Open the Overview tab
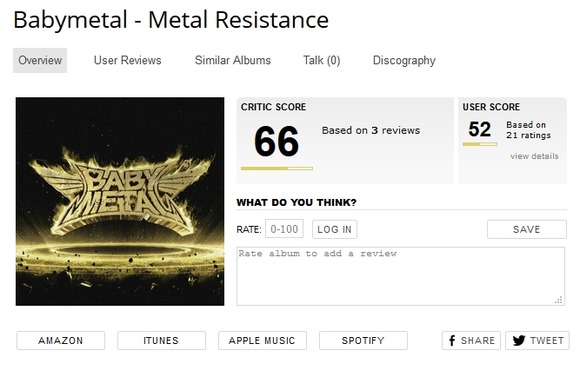This screenshot has width=580, height=377. [40, 60]
